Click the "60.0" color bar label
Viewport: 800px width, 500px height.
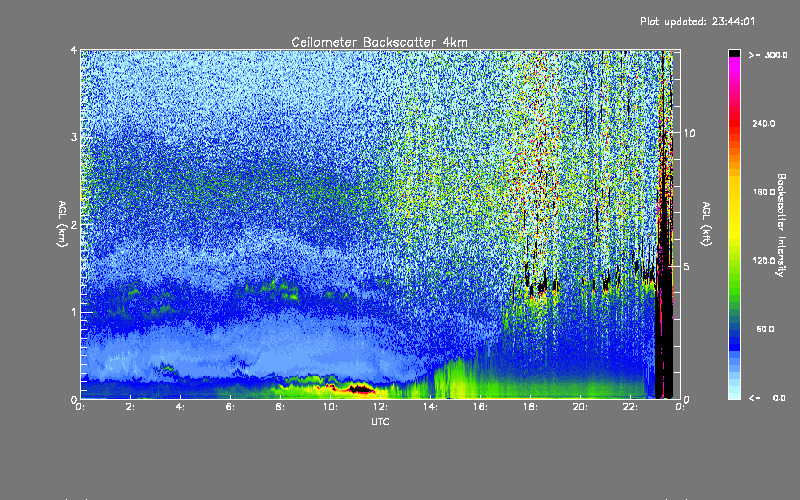click(x=765, y=329)
